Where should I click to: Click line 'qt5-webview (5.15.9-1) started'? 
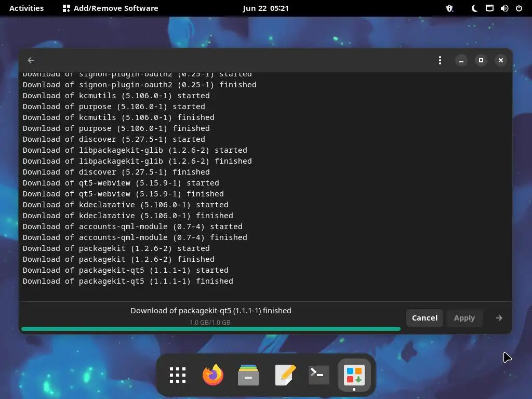[121, 183]
